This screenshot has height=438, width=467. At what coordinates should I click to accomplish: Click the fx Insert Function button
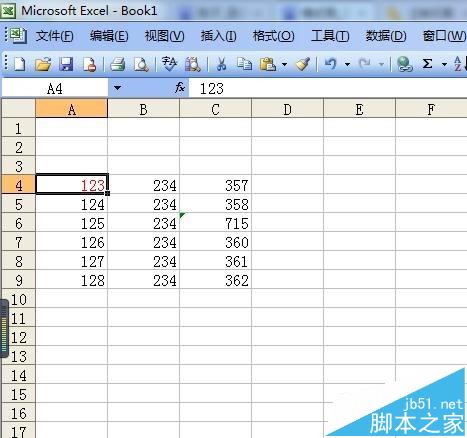[x=180, y=88]
